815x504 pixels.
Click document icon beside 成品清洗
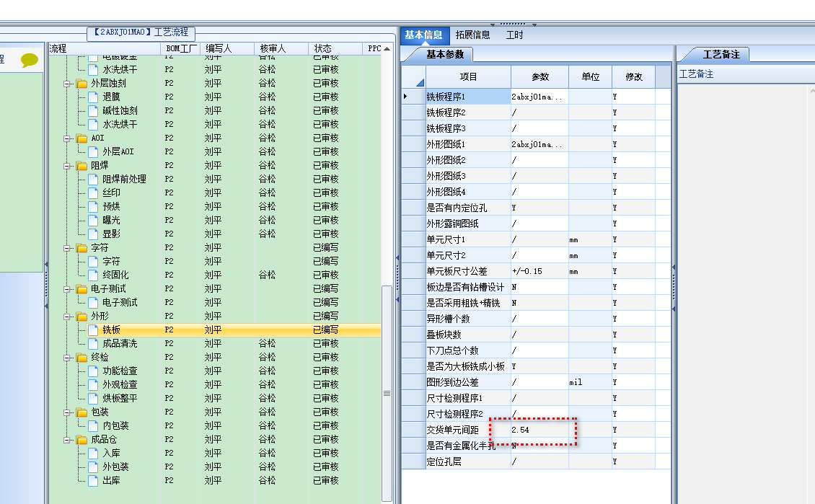tap(93, 344)
